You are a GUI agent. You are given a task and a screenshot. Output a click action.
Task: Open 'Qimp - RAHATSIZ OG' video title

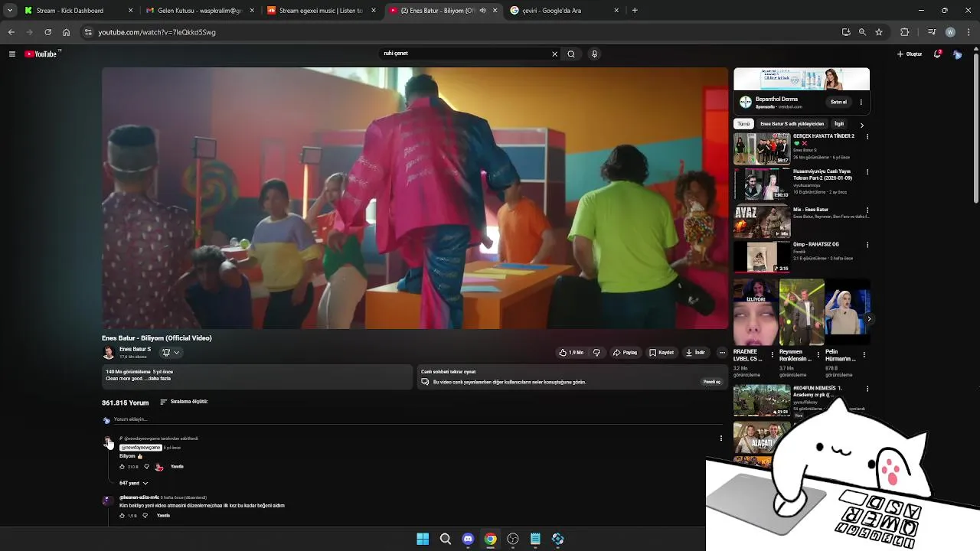816,244
